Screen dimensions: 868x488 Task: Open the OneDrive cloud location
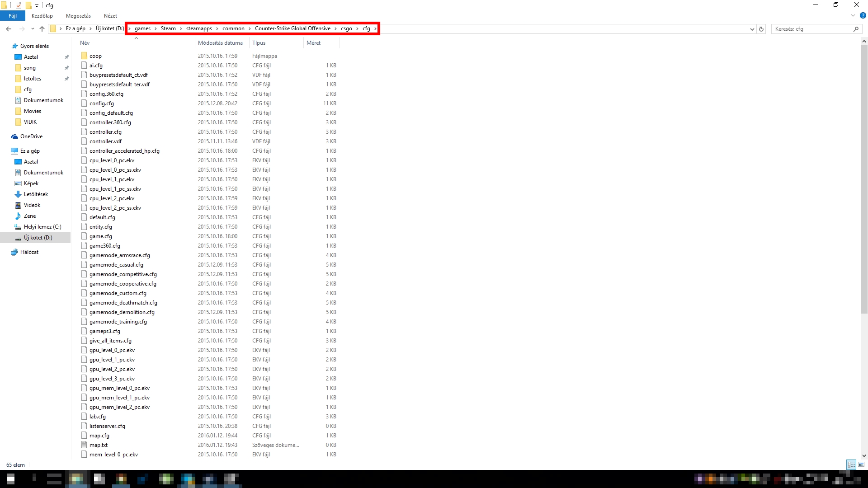[31, 136]
